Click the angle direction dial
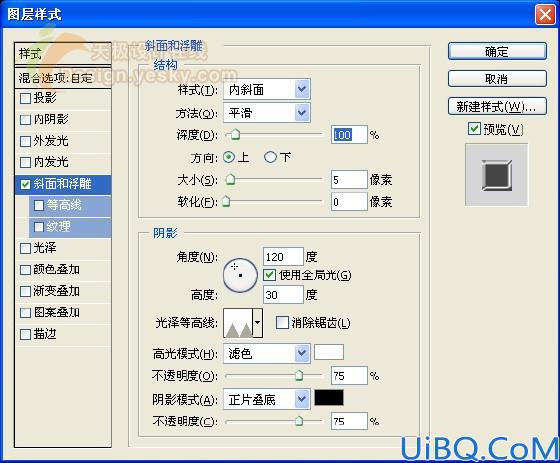The width and height of the screenshot is (560, 463). click(x=240, y=275)
